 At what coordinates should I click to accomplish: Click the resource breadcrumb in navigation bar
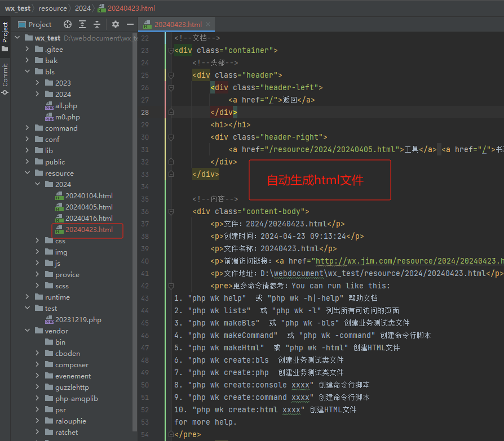[52, 8]
